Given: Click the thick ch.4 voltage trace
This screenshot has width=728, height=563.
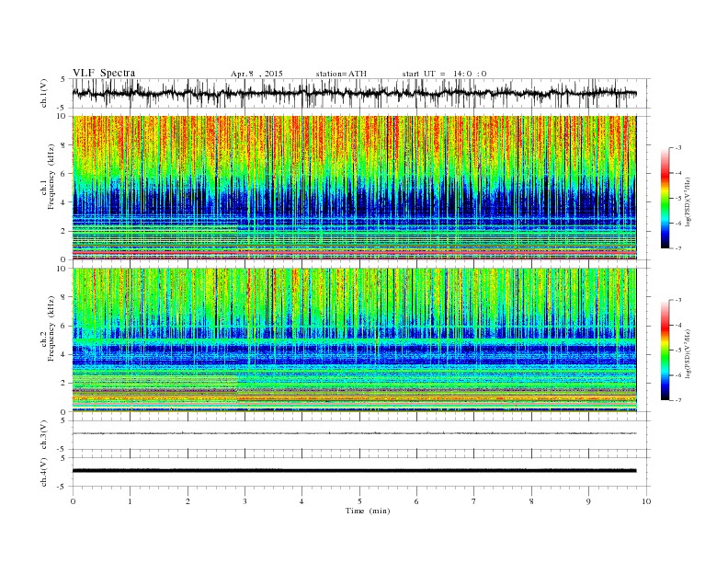Looking at the screenshot, I should coord(355,471).
